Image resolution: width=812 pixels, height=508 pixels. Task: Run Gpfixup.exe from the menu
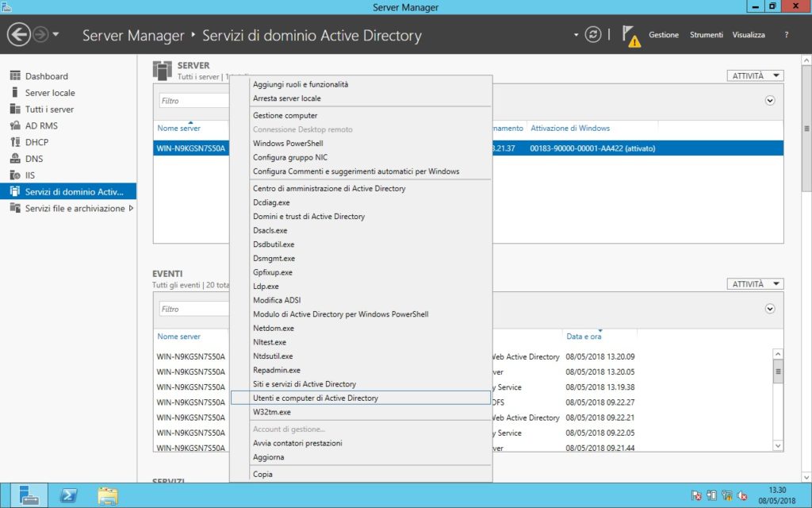coord(361,272)
